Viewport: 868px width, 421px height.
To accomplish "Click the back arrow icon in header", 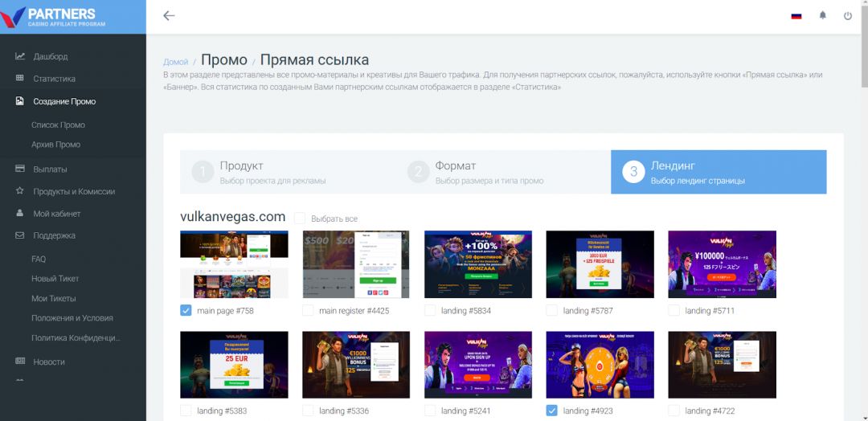I will click(x=169, y=15).
